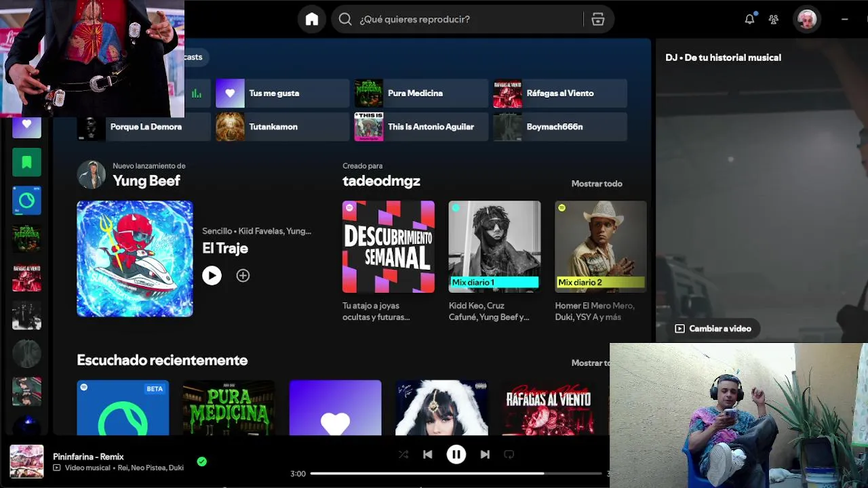
Task: Click green saved checkmark for Pininfarina
Action: point(201,462)
